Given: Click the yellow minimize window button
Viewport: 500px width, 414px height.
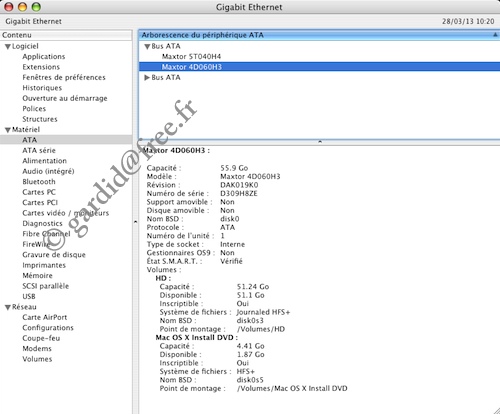Looking at the screenshot, I should pos(22,7).
